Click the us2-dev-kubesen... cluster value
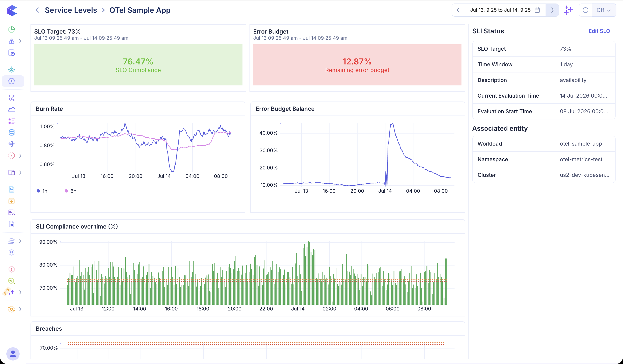 point(584,175)
